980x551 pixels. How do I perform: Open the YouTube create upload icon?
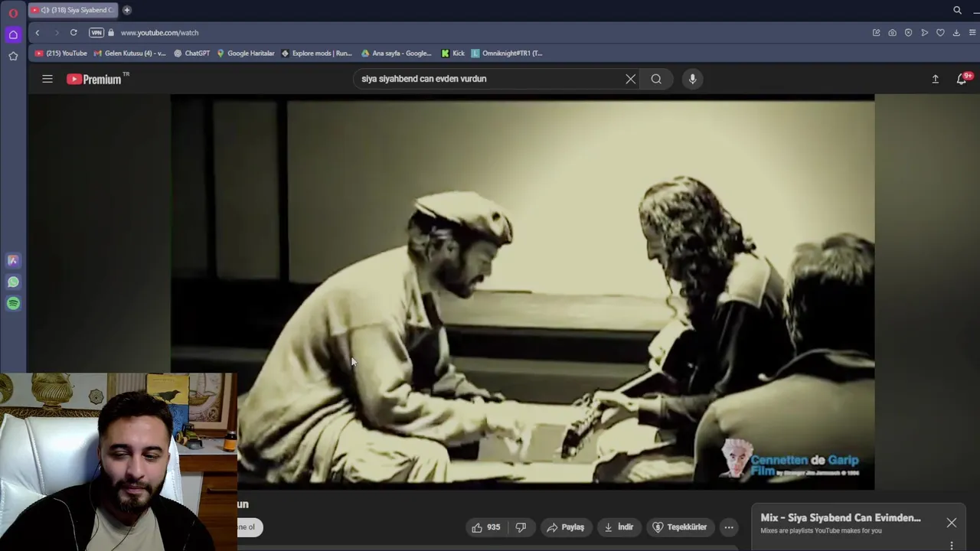click(x=935, y=79)
